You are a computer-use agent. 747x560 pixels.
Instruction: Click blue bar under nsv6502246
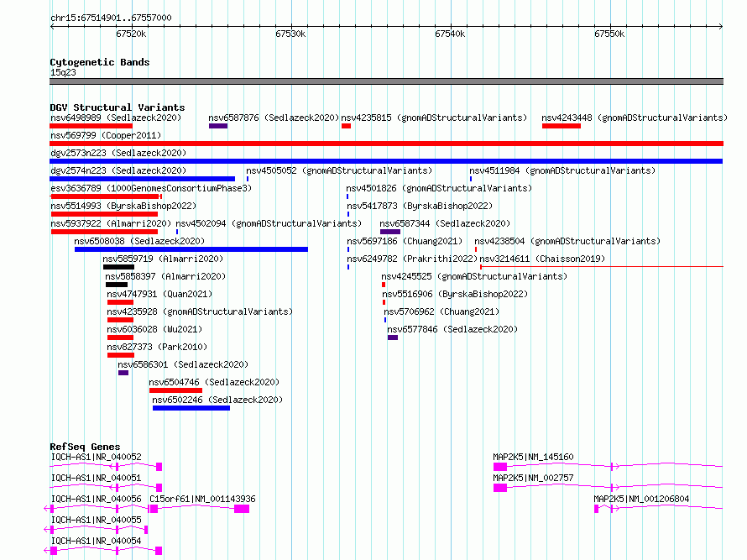pos(191,408)
